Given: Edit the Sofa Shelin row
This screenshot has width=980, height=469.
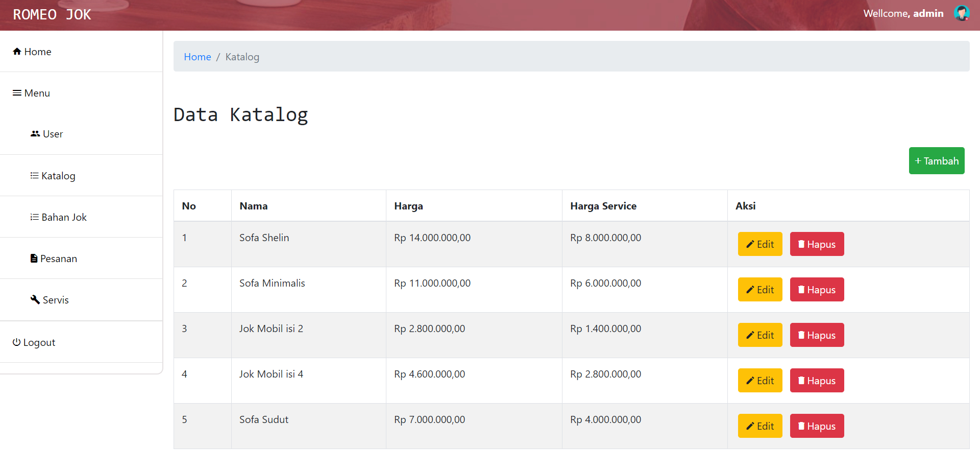Looking at the screenshot, I should click(x=759, y=244).
